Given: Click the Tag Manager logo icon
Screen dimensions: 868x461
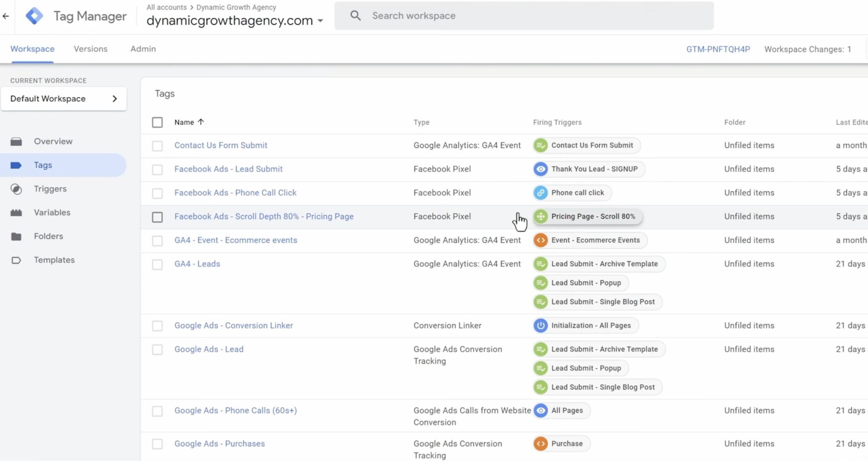Looking at the screenshot, I should point(34,16).
